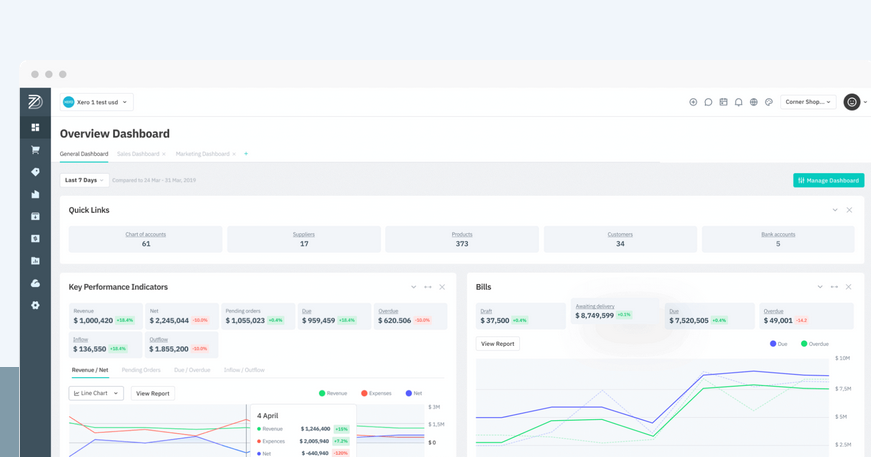871x457 pixels.
Task: Click View Report in KPI panel
Action: pos(153,393)
